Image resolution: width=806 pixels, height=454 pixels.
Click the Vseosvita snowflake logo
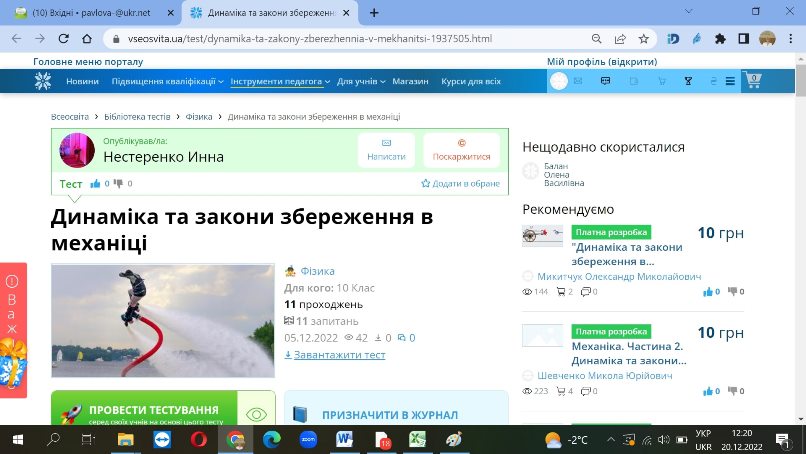pyautogui.click(x=43, y=81)
